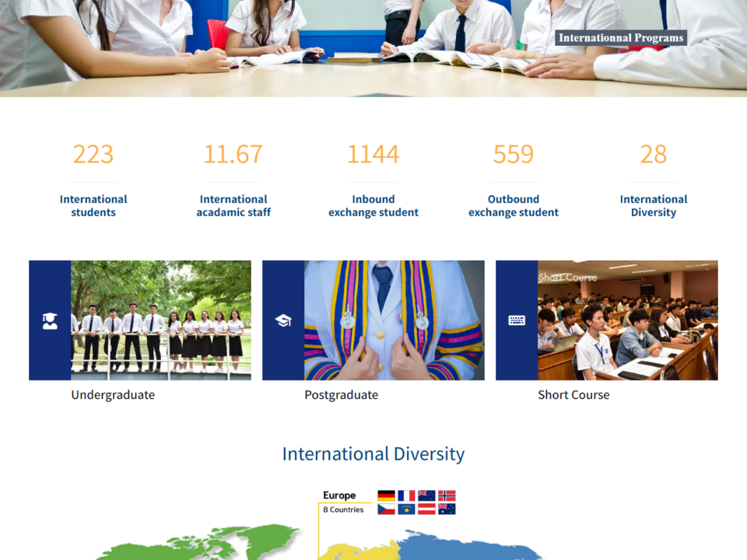Click the Germany flag icon
This screenshot has height=560, width=747.
point(387,495)
